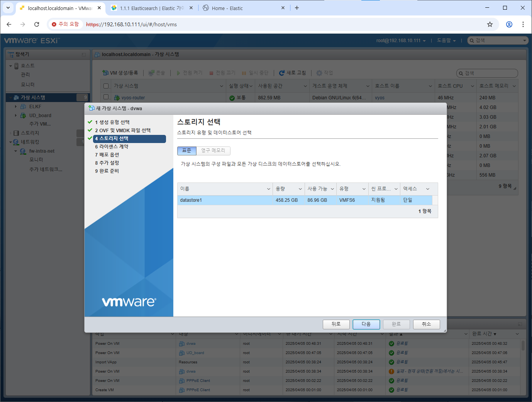Click the Create/Register VM toolbar button
532x402 pixels.
120,73
